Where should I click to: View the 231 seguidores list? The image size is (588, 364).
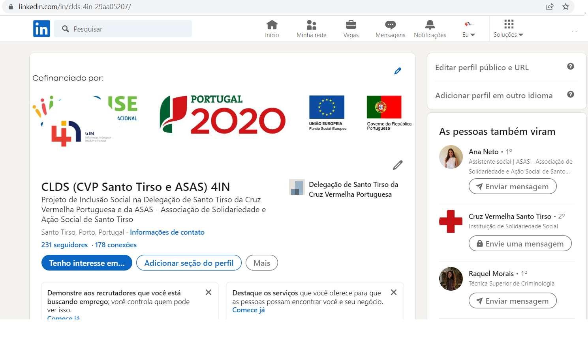64,245
